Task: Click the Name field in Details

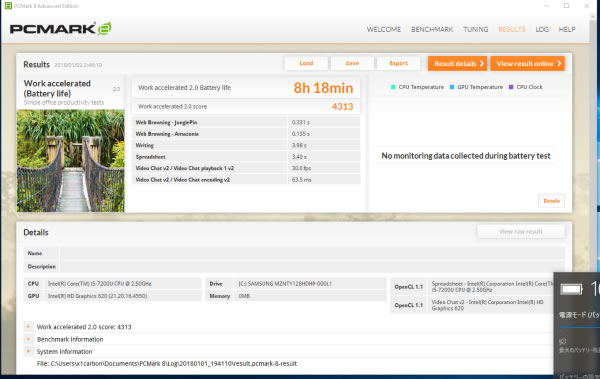Action: pyautogui.click(x=312, y=253)
